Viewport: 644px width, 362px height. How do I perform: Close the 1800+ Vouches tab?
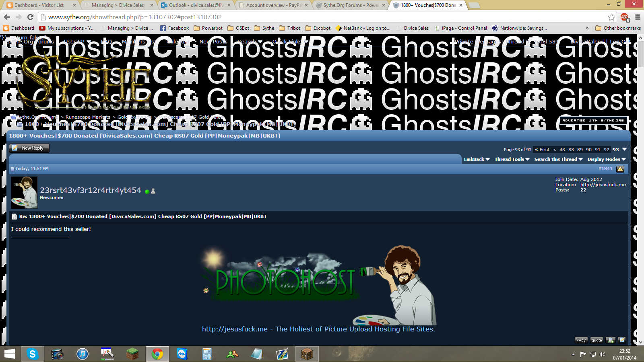click(x=461, y=5)
